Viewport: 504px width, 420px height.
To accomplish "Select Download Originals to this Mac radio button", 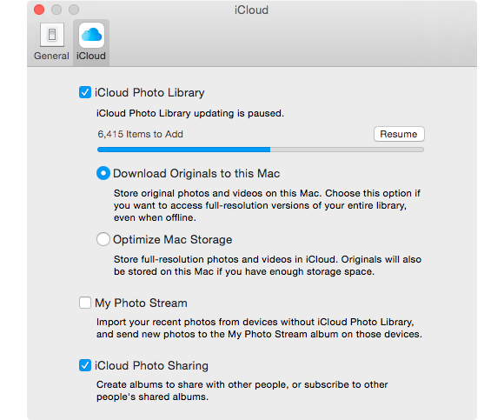I will tap(103, 173).
